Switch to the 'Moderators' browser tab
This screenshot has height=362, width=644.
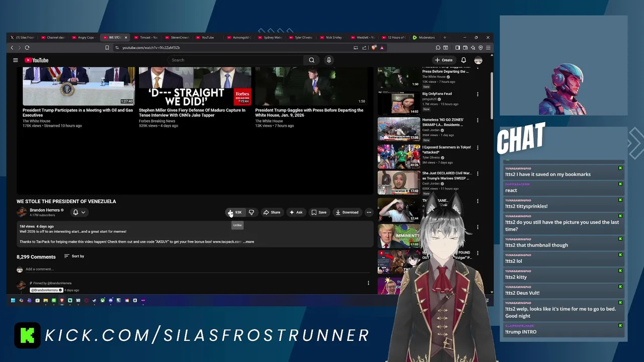[424, 37]
